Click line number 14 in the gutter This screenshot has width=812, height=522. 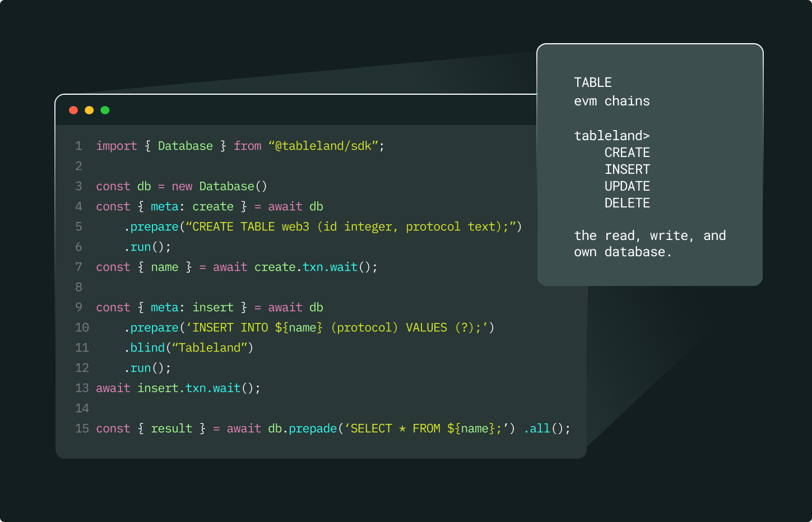tap(82, 408)
